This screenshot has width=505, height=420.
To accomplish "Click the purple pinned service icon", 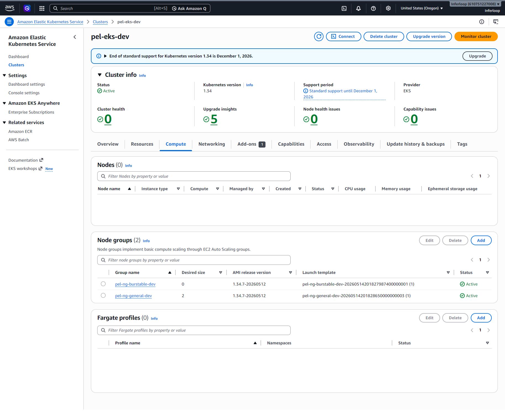I will click(27, 8).
